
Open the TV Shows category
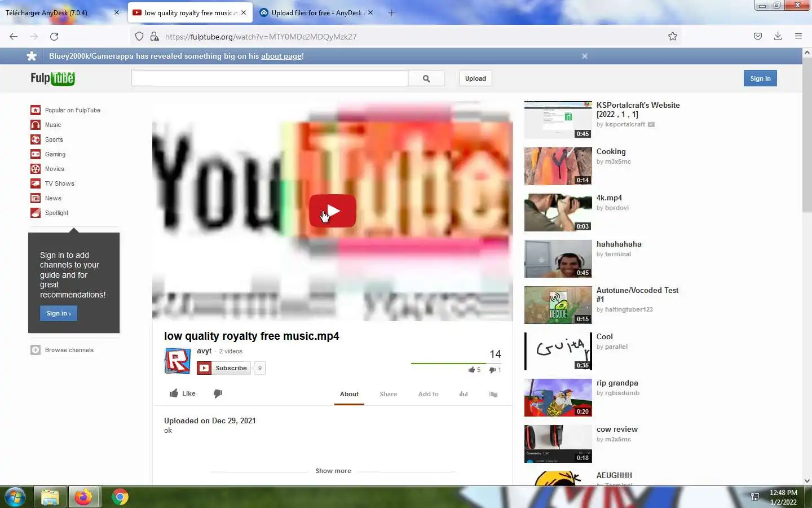pyautogui.click(x=60, y=183)
